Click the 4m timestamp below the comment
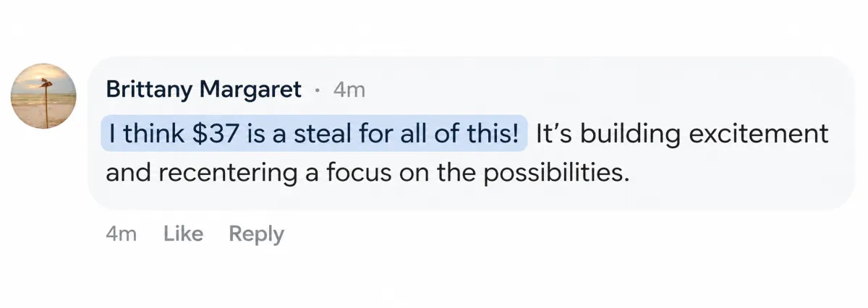 (122, 234)
